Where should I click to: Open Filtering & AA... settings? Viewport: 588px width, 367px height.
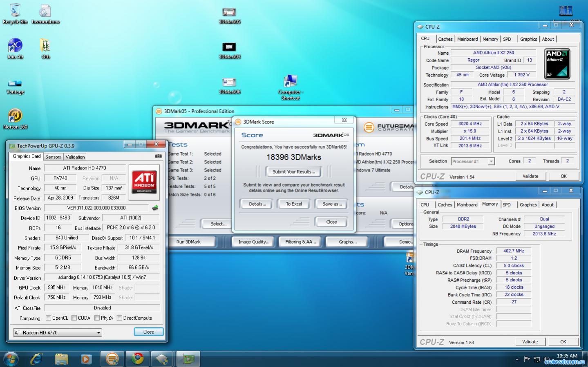(x=300, y=242)
